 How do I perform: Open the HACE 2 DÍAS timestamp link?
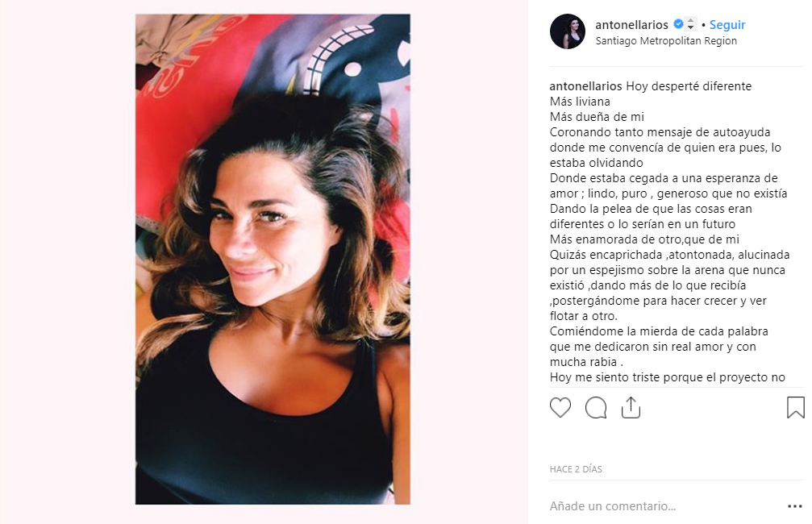click(576, 469)
